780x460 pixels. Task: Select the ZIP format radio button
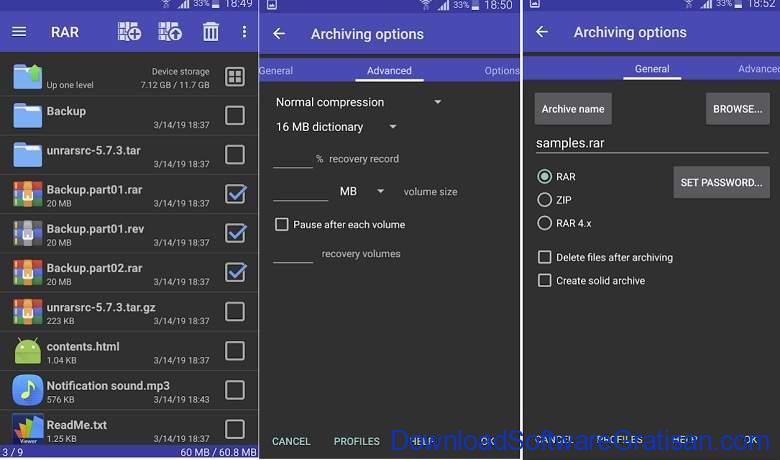pyautogui.click(x=545, y=199)
